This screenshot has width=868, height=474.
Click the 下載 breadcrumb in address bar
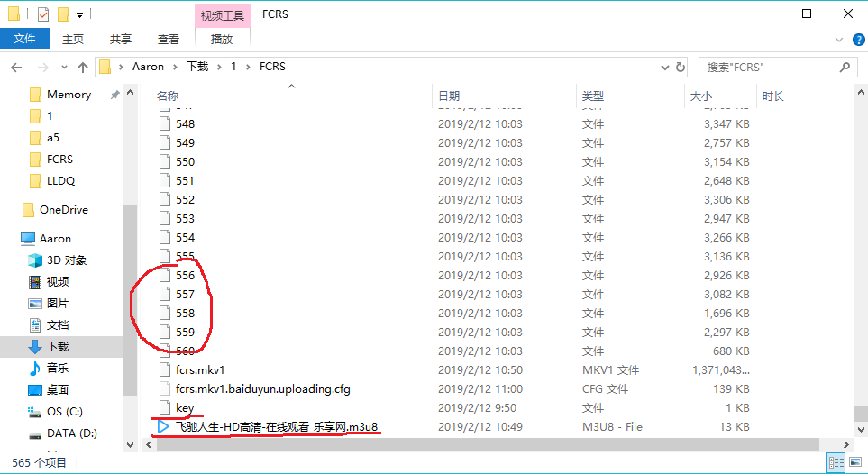point(197,67)
